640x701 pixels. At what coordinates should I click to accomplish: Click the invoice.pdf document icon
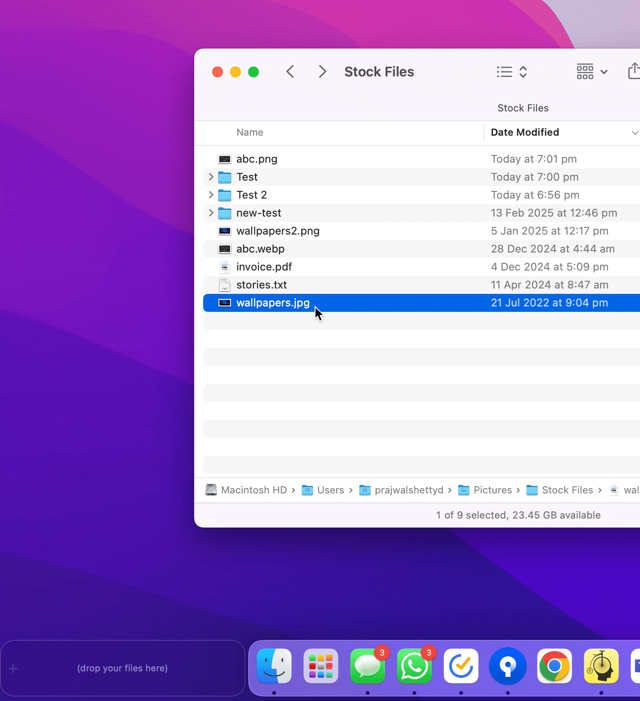click(224, 267)
